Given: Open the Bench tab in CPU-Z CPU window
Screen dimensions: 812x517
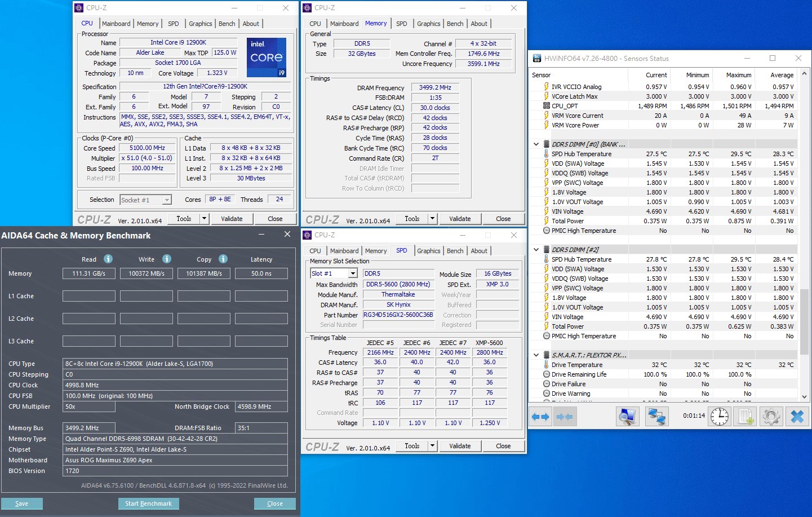Looking at the screenshot, I should (227, 24).
